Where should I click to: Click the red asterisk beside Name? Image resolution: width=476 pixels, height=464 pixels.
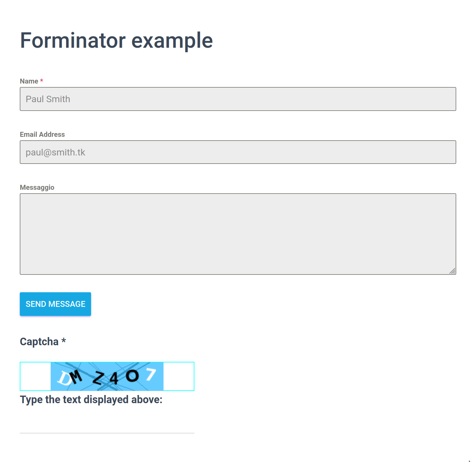coord(42,81)
